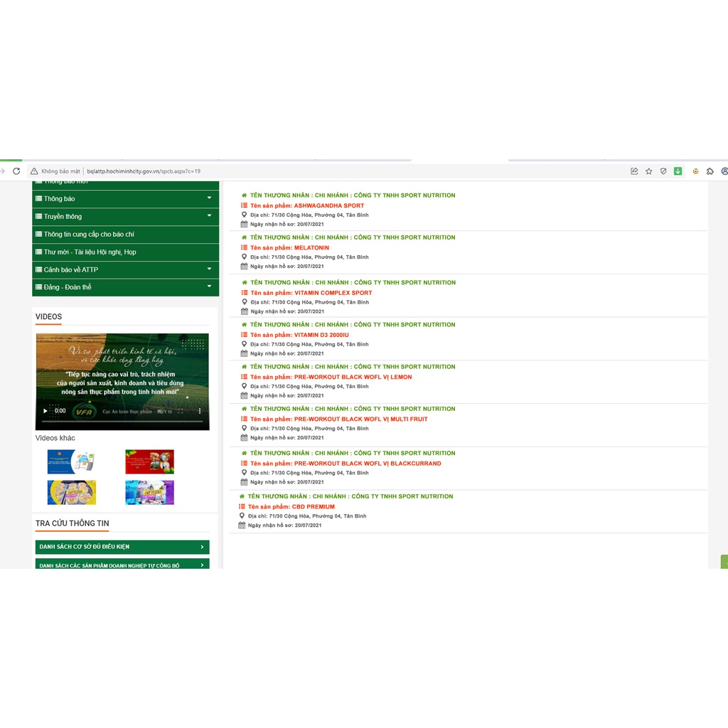Screen dimensions: 728x728
Task: Open the red thumbnail under Videos khác
Action: 149,462
